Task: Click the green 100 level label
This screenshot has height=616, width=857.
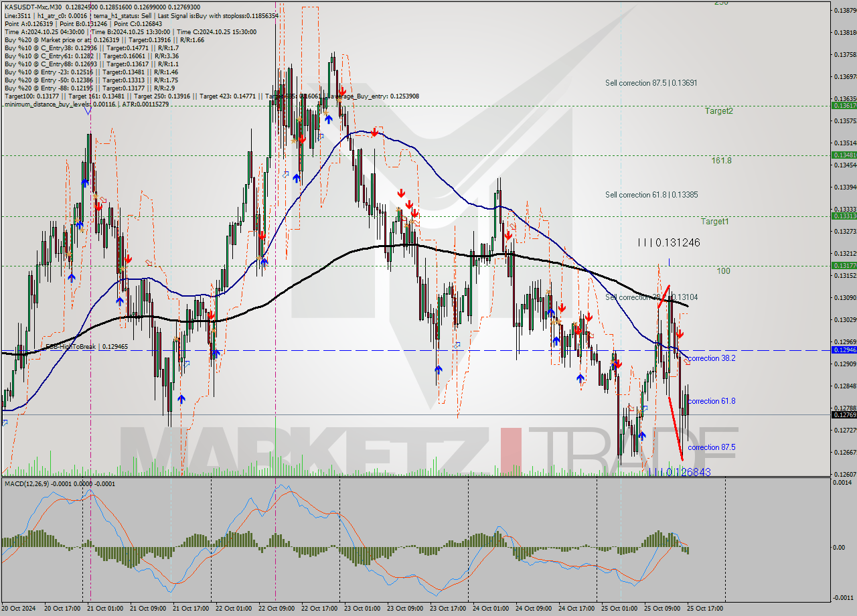Action: [723, 271]
